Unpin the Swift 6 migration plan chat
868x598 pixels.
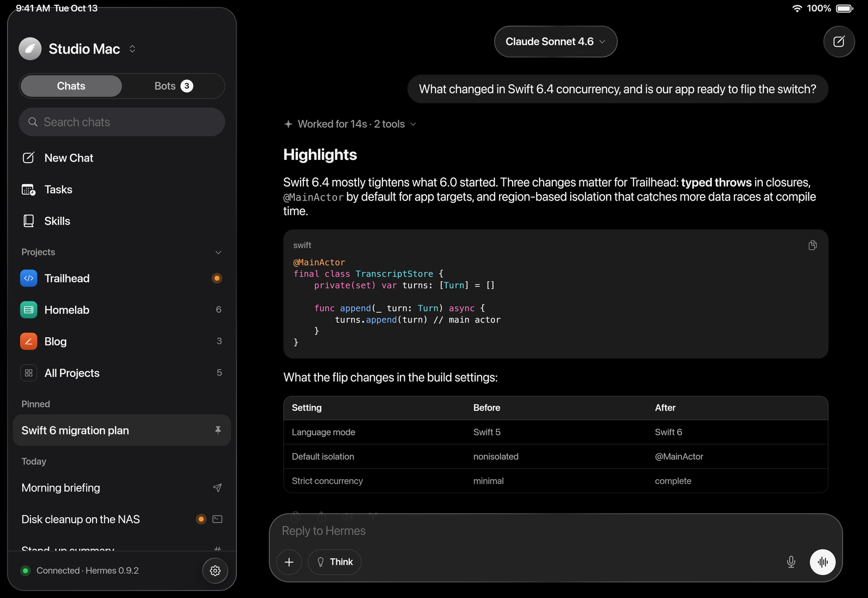pyautogui.click(x=218, y=430)
